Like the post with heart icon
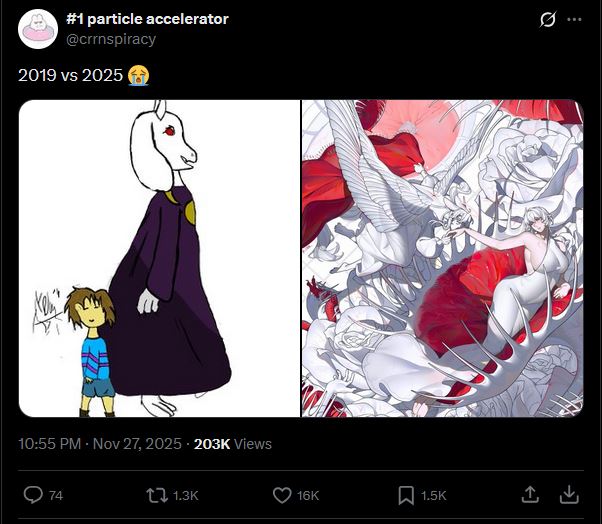This screenshot has width=602, height=524. pos(282,495)
